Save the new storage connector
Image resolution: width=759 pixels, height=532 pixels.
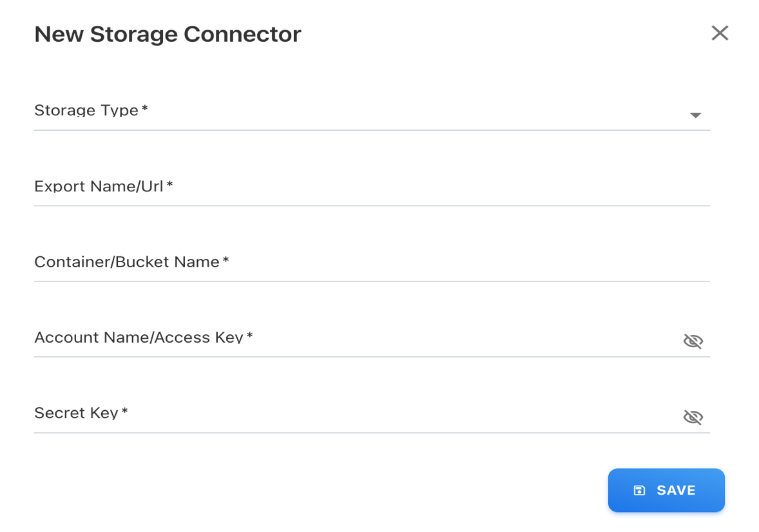[666, 491]
